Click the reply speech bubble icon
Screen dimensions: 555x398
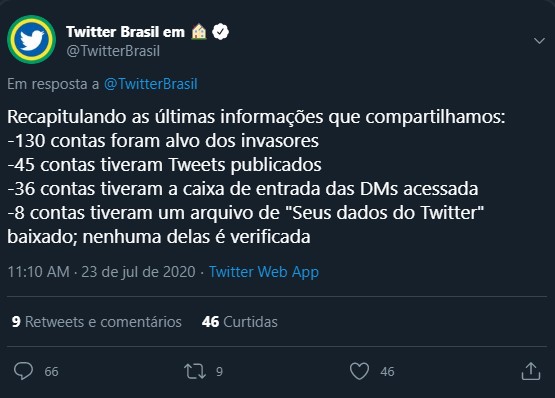pos(23,371)
